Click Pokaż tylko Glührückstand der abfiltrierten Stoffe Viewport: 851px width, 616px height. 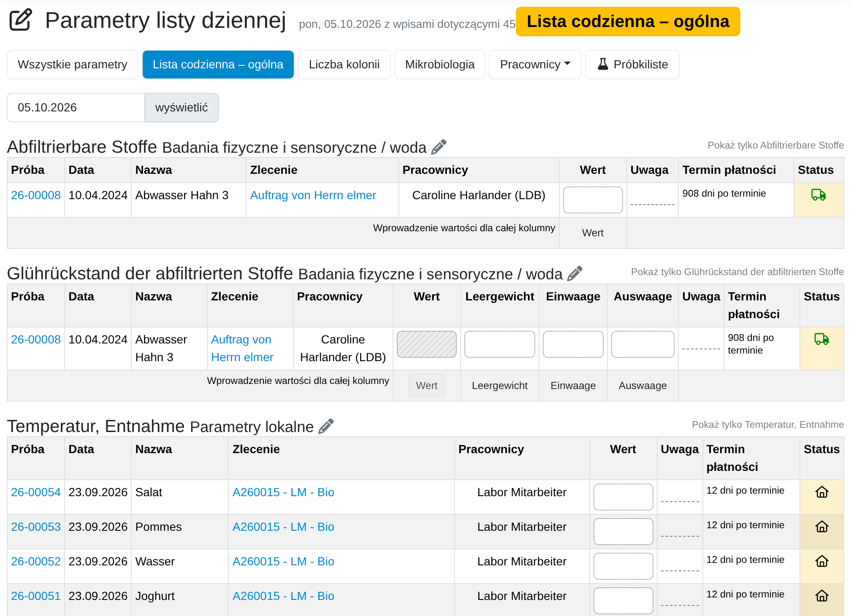click(x=737, y=272)
